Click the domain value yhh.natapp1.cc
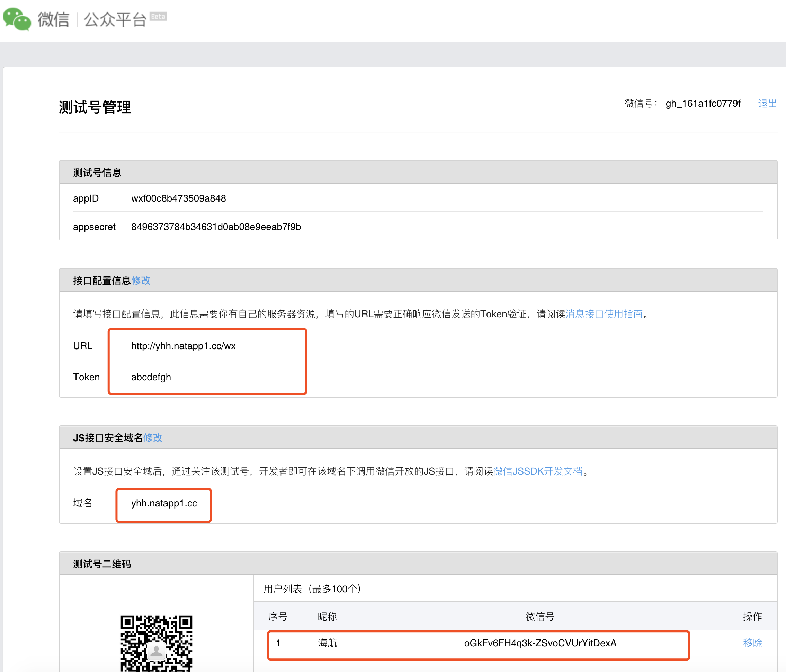Viewport: 786px width, 672px height. (164, 503)
